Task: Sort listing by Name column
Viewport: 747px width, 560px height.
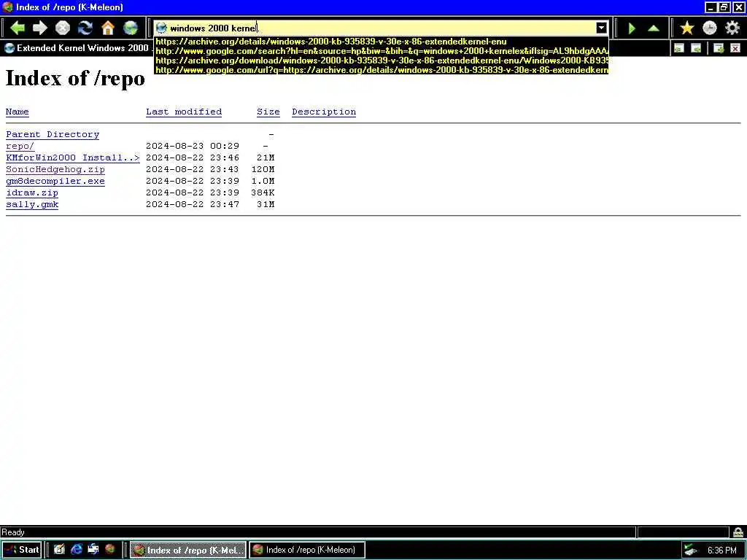Action: [x=18, y=112]
